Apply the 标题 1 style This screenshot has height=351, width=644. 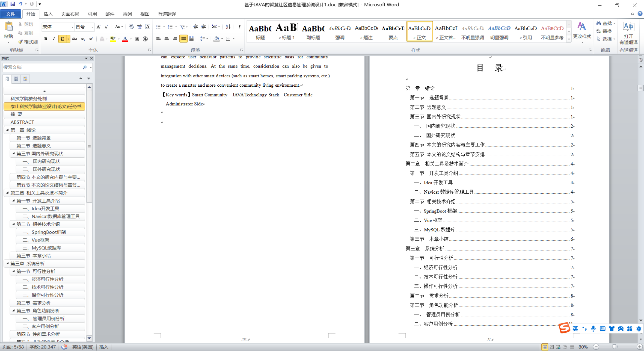point(287,31)
